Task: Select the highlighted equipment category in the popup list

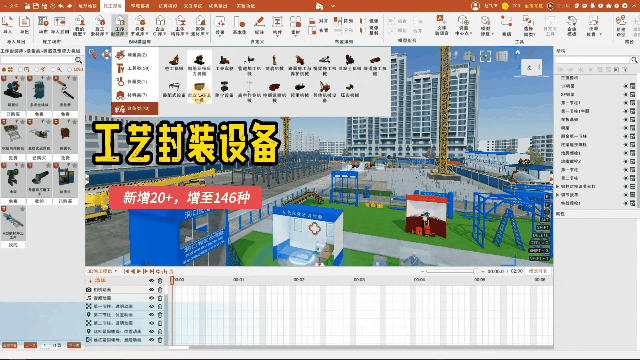Action: click(x=135, y=109)
